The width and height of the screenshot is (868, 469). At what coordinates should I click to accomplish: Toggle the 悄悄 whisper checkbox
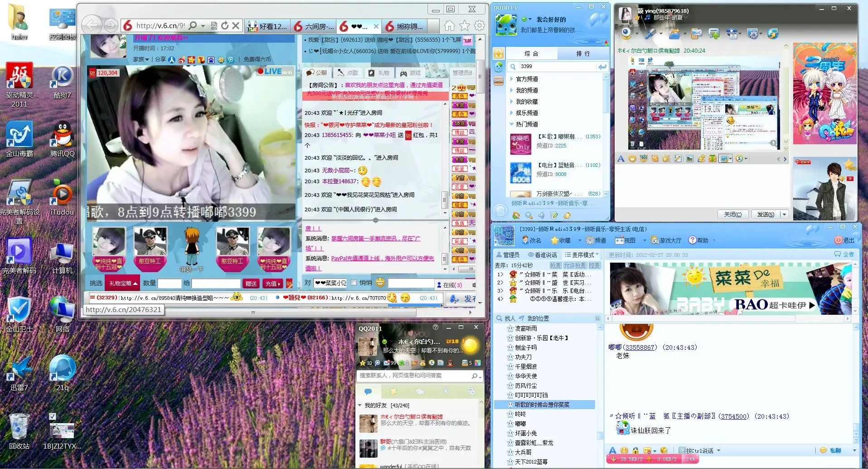[354, 283]
